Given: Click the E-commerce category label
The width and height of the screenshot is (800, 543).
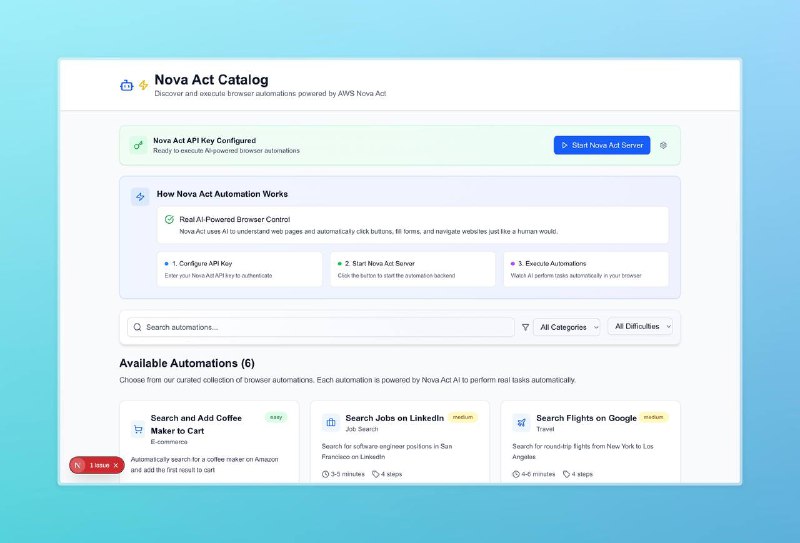Looking at the screenshot, I should [169, 442].
